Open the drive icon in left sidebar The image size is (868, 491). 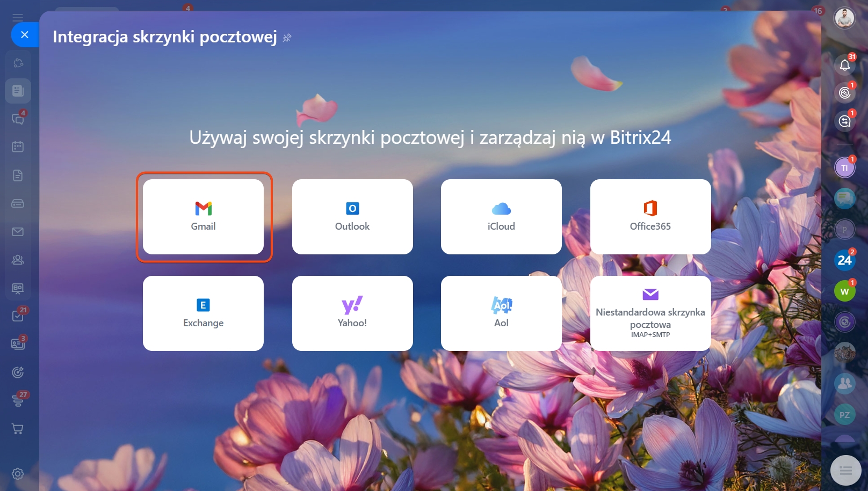pos(18,203)
